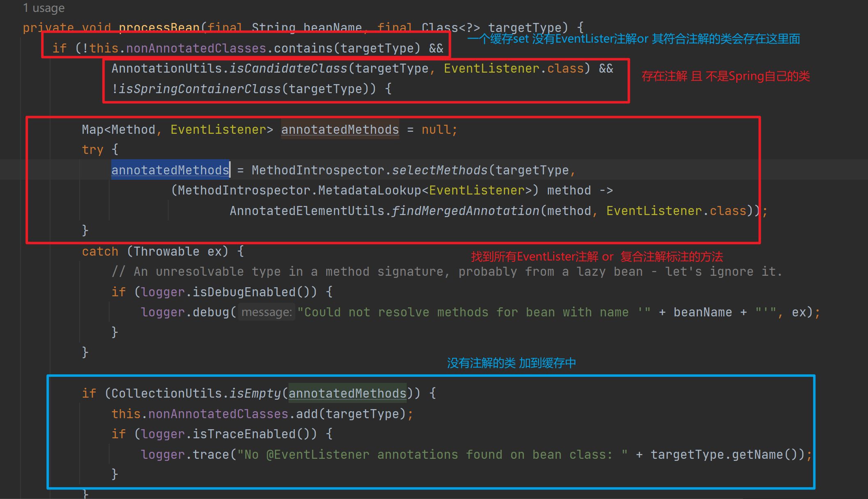This screenshot has height=499, width=868.
Task: Click the findMergedAnnotation method call
Action: pyautogui.click(x=465, y=211)
